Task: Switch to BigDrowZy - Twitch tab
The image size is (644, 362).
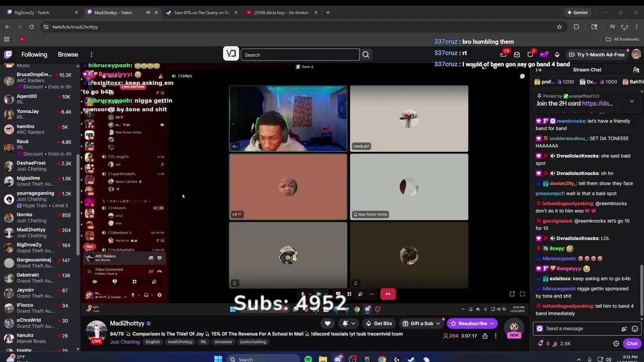Action: pos(42,13)
